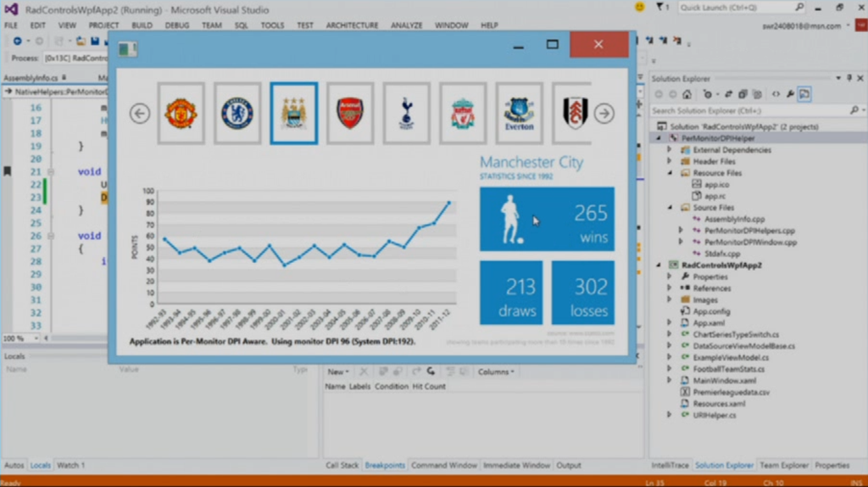Click the Quick Launch search box
The width and height of the screenshot is (868, 487).
coord(741,7)
